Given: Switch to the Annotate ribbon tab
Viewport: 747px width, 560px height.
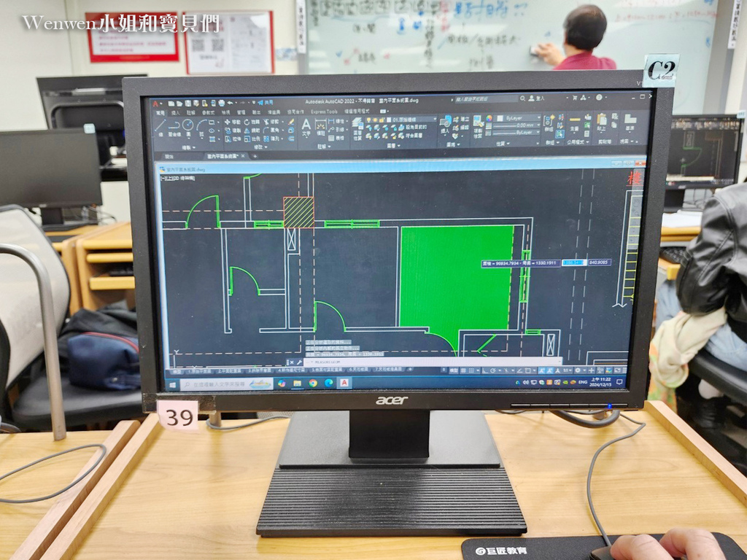Looking at the screenshot, I should 190,112.
